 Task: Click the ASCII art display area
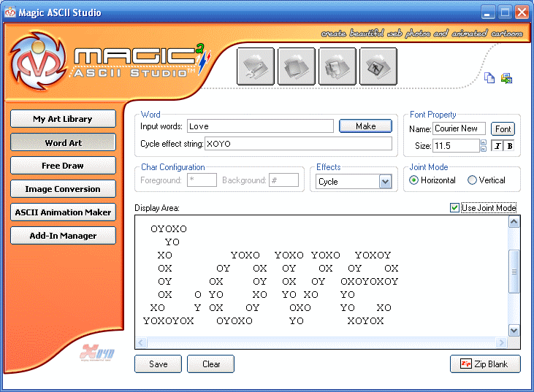tap(321, 276)
